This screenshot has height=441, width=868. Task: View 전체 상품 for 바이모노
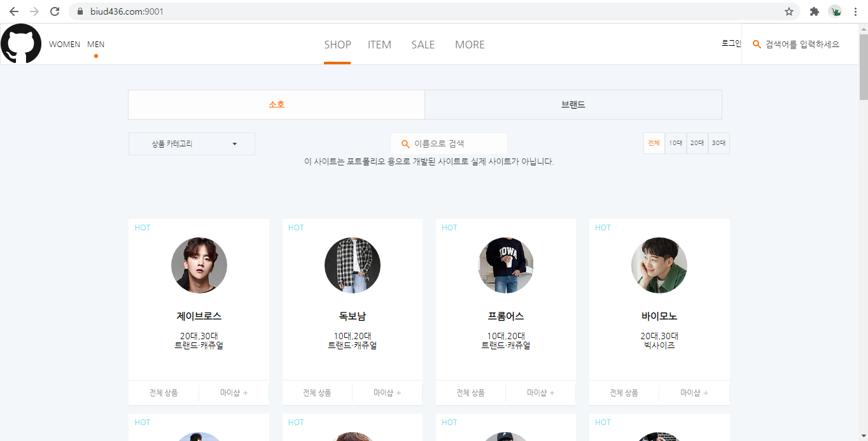[624, 393]
